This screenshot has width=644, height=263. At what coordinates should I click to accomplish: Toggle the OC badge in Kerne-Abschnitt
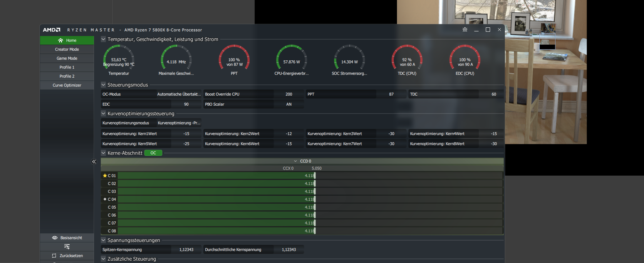153,153
